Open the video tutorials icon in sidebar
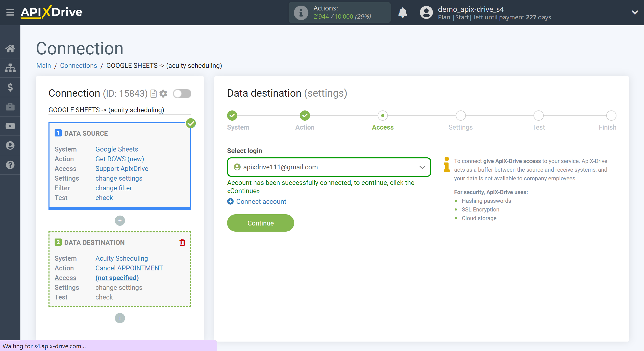Image resolution: width=644 pixels, height=351 pixels. (10, 126)
